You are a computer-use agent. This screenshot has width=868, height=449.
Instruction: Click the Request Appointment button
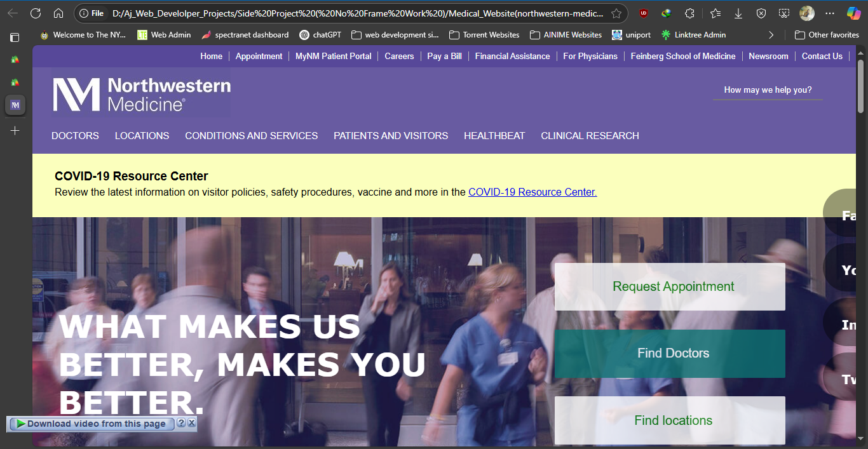tap(672, 286)
